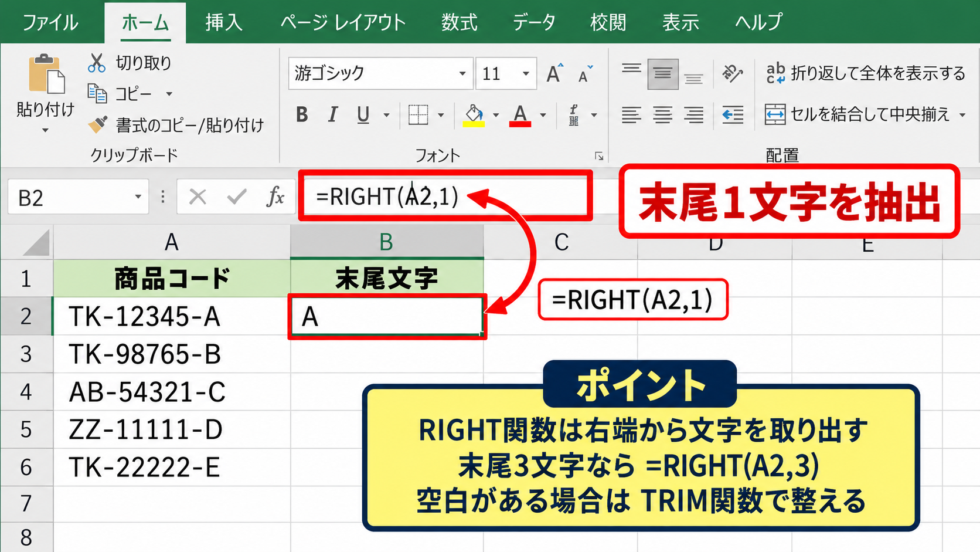Click the Copy icon
This screenshot has height=552, width=980.
click(x=97, y=94)
